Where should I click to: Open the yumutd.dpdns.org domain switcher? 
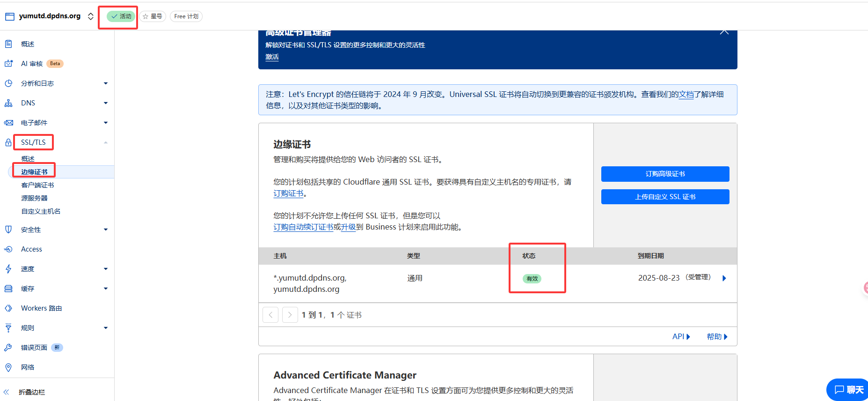(91, 16)
